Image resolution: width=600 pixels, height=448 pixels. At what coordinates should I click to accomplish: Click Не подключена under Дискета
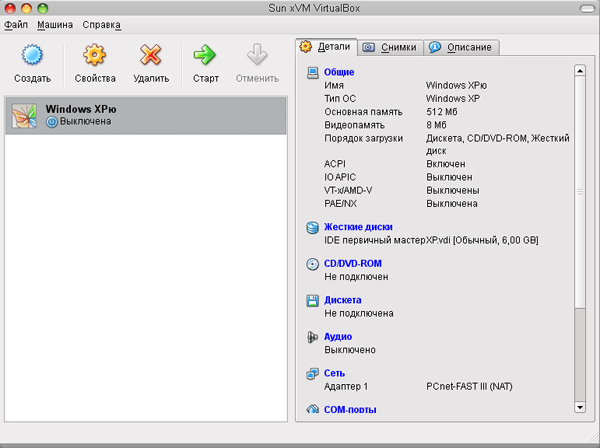[359, 313]
